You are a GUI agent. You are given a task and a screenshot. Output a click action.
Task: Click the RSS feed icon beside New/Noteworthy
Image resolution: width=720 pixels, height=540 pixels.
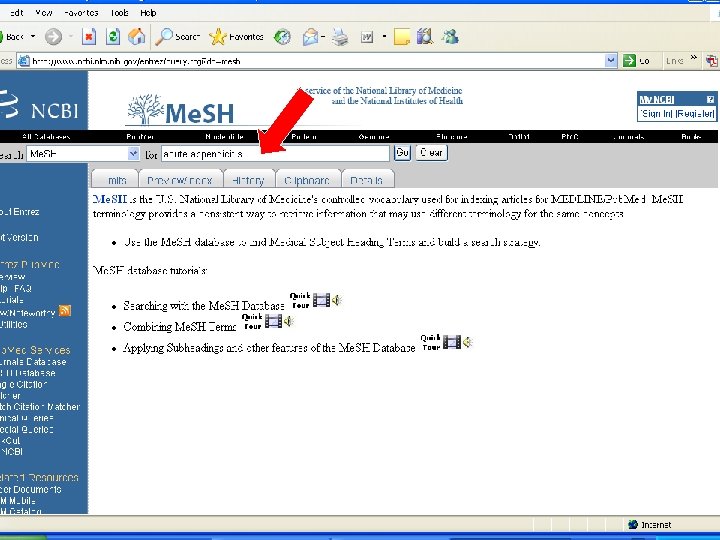pos(65,311)
